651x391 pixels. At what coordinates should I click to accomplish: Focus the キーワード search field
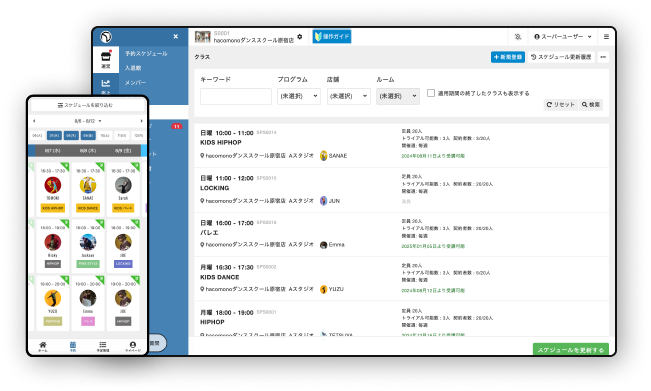(x=236, y=96)
